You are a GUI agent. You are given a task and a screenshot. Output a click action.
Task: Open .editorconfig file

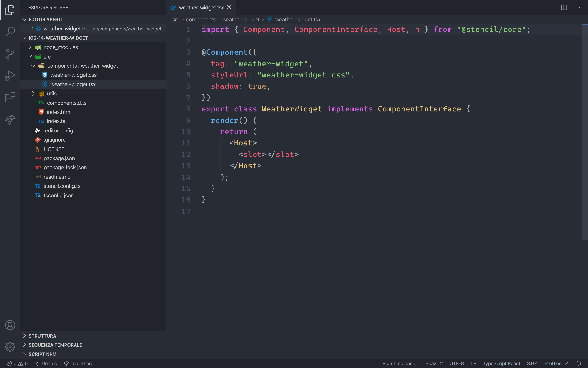(x=93, y=130)
